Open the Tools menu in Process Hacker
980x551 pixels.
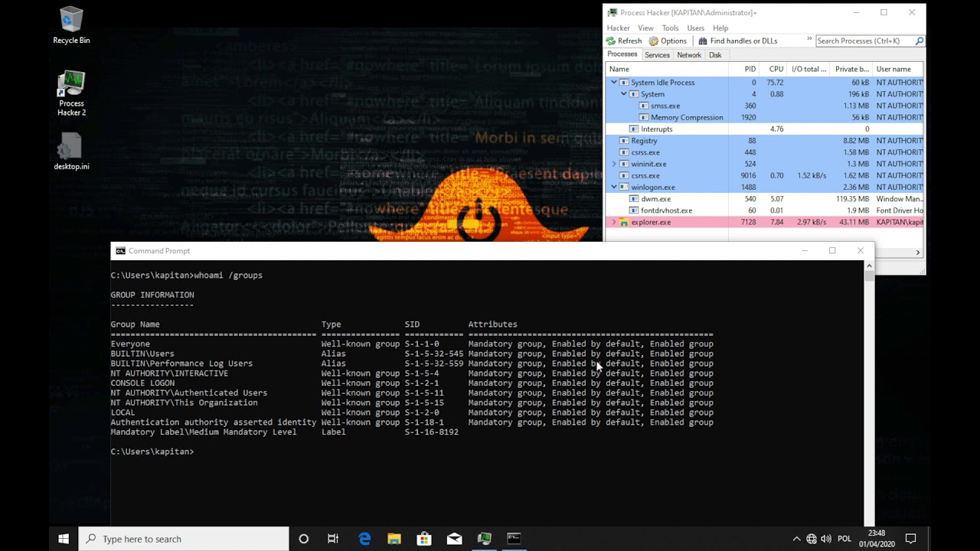point(670,28)
